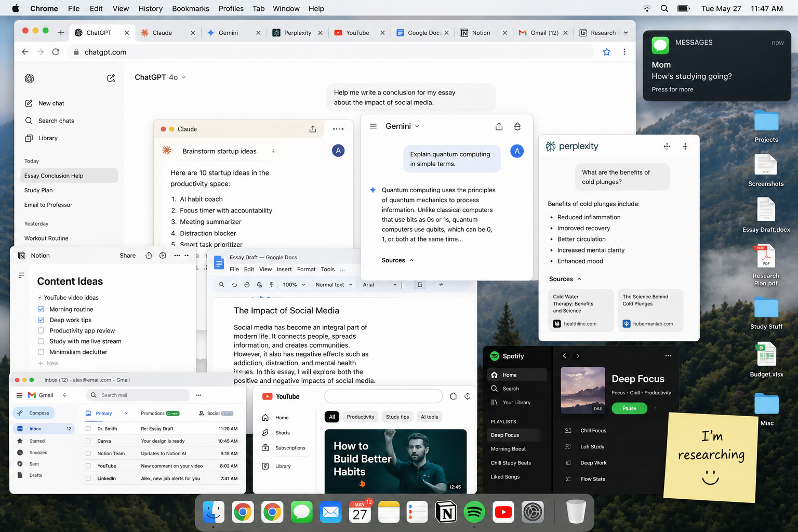This screenshot has height=532, width=798.
Task: Open Search chats in ChatGPT sidebar
Action: [49, 121]
